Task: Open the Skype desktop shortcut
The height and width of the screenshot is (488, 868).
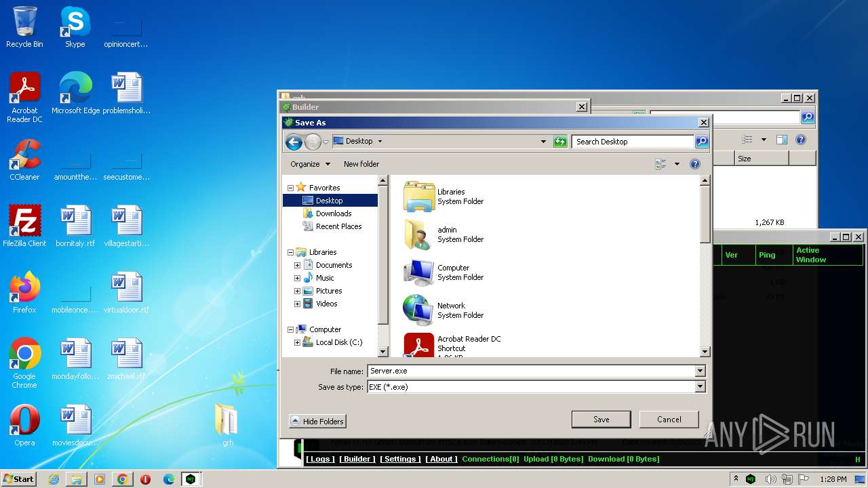Action: (x=75, y=27)
